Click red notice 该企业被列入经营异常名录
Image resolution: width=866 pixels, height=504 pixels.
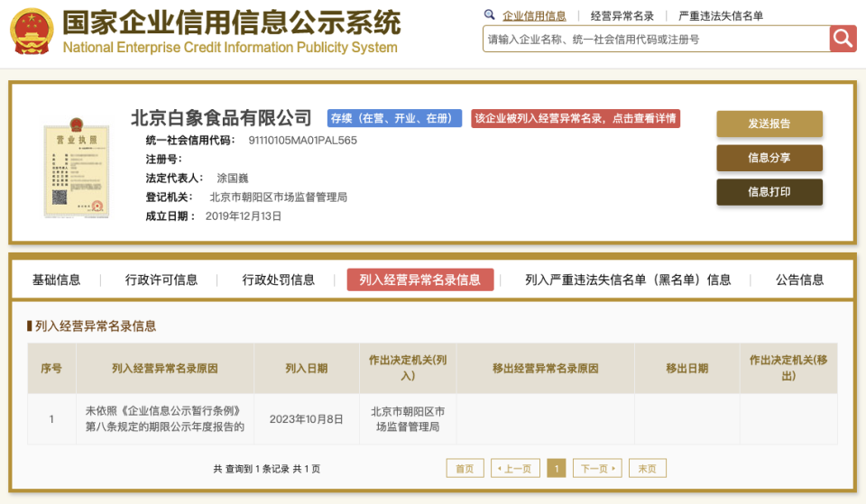tap(576, 118)
